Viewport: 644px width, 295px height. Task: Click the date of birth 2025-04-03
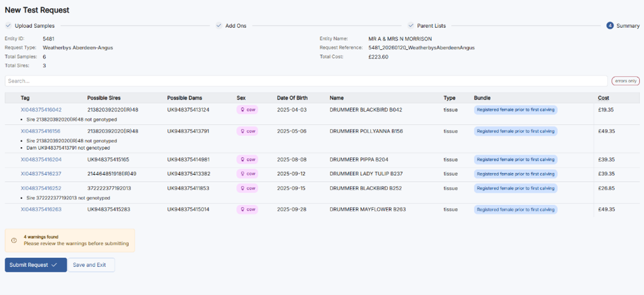291,110
